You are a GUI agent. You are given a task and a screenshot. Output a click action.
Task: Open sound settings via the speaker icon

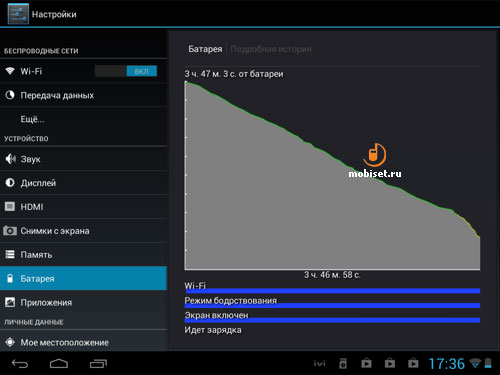pyautogui.click(x=10, y=159)
